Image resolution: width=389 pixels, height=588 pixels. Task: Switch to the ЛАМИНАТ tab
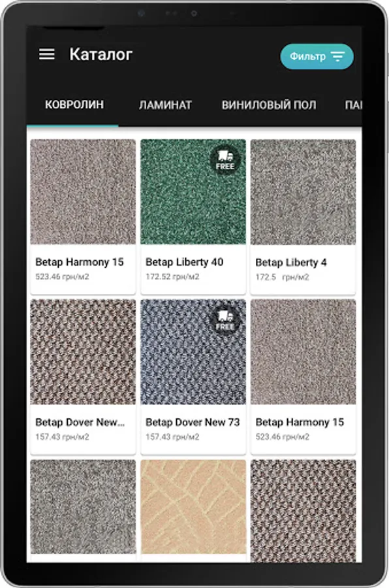165,105
